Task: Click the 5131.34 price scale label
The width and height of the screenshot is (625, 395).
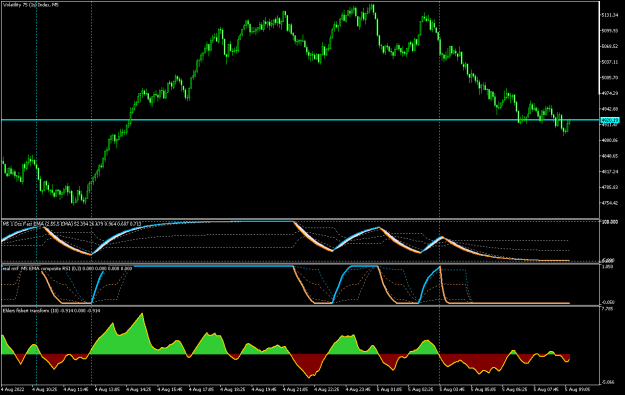Action: pos(610,15)
